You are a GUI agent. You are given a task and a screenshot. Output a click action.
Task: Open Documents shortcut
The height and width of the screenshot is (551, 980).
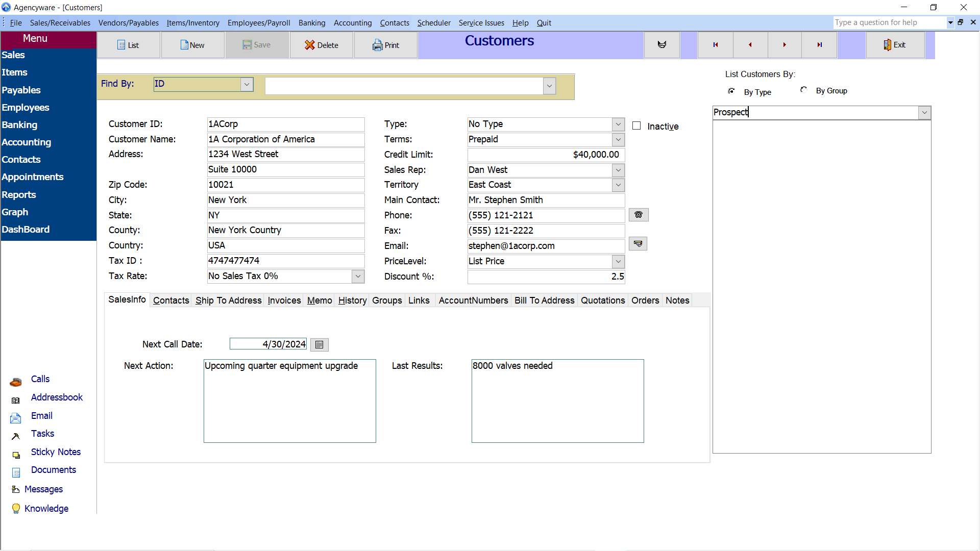coord(53,470)
